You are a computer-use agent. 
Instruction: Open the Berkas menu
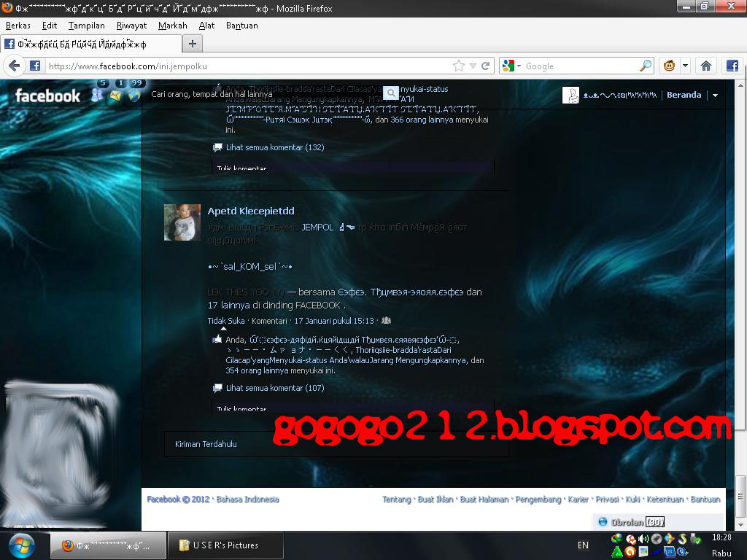pyautogui.click(x=18, y=26)
